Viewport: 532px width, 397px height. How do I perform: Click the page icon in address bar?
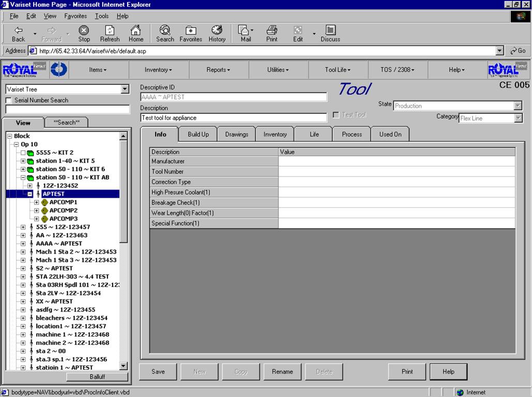point(33,51)
